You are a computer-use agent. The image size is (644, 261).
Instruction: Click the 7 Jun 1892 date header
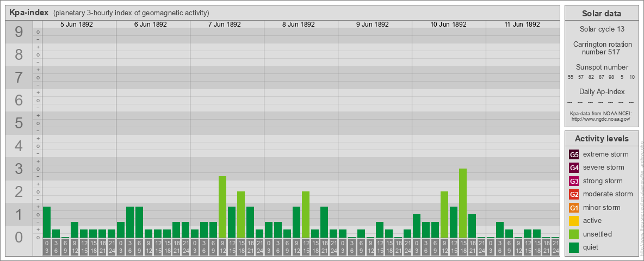tap(224, 24)
